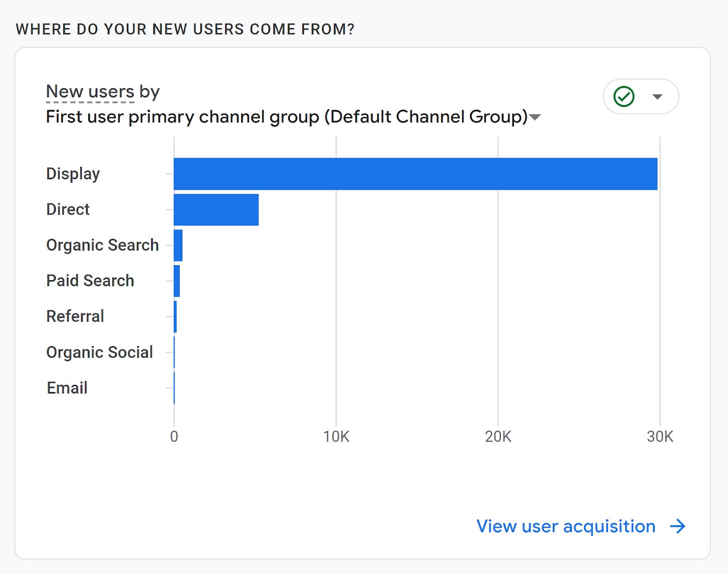Click the Organic Search label
Image resolution: width=728 pixels, height=574 pixels.
[102, 245]
